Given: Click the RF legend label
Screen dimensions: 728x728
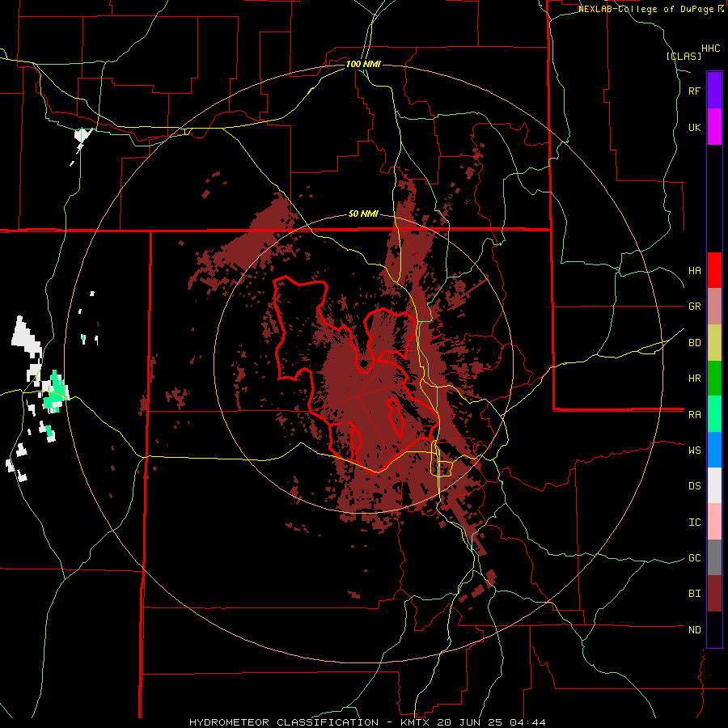Looking at the screenshot, I should (x=695, y=91).
